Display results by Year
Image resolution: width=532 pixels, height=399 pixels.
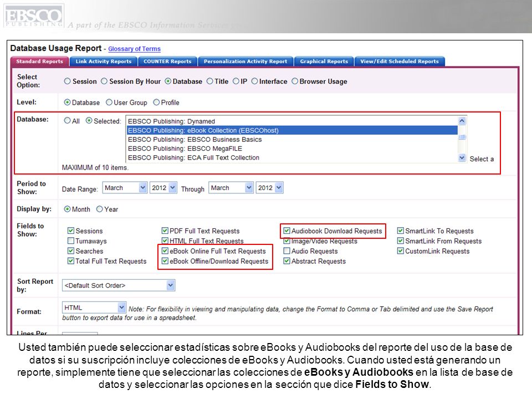coord(99,209)
